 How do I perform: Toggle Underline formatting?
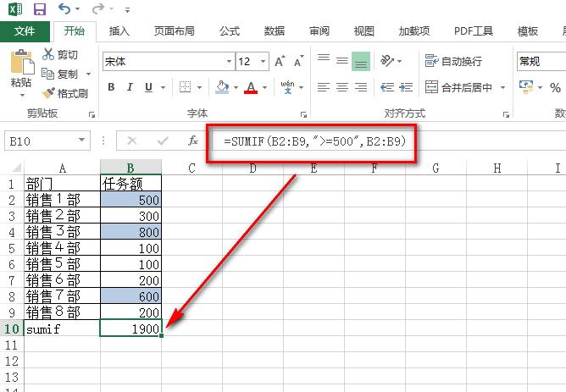(148, 87)
